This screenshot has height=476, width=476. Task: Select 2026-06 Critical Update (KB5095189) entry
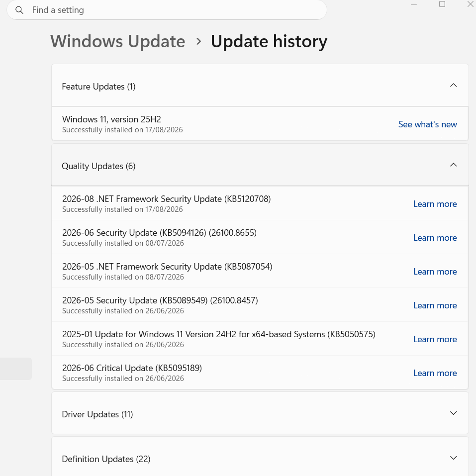point(260,373)
